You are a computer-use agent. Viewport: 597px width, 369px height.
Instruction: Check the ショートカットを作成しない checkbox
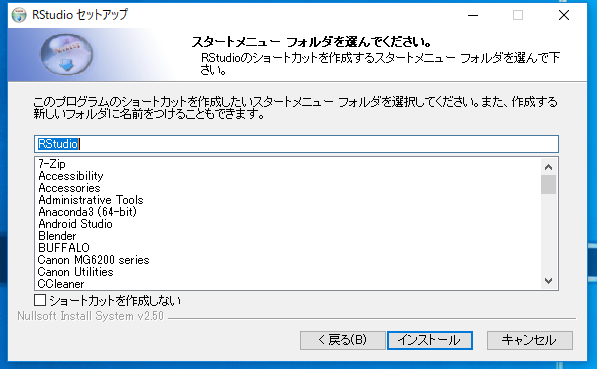[40, 300]
